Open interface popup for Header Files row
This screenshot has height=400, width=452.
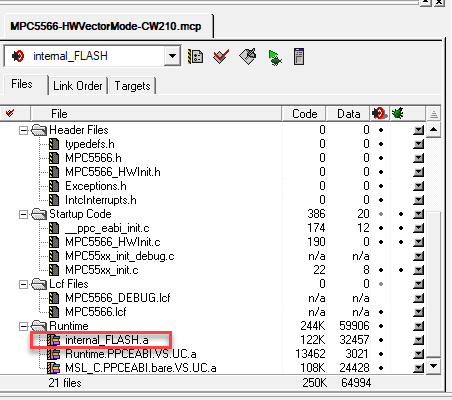[x=418, y=130]
